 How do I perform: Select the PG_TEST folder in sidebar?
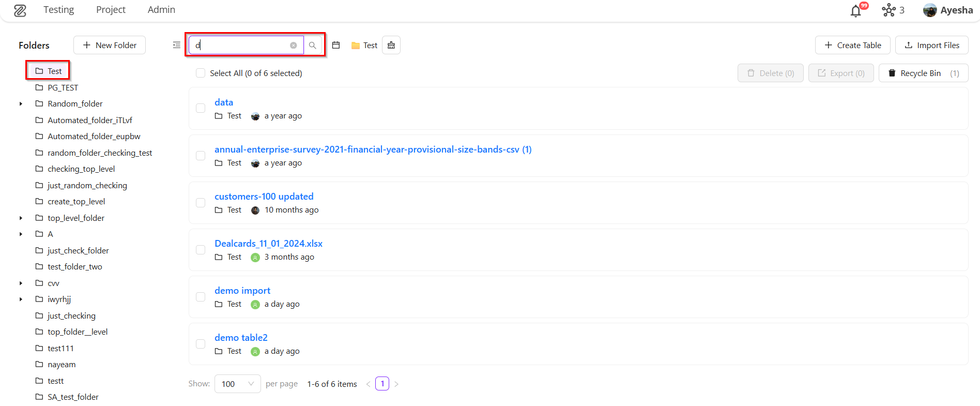coord(63,88)
